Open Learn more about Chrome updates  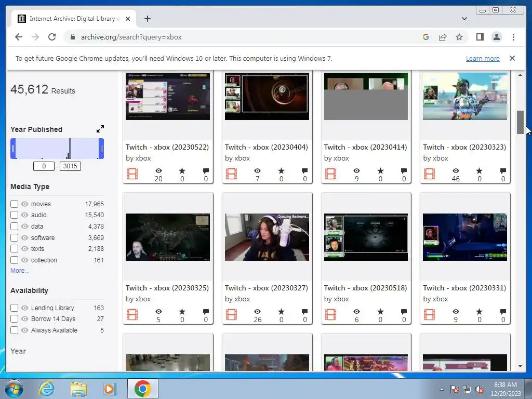point(483,58)
